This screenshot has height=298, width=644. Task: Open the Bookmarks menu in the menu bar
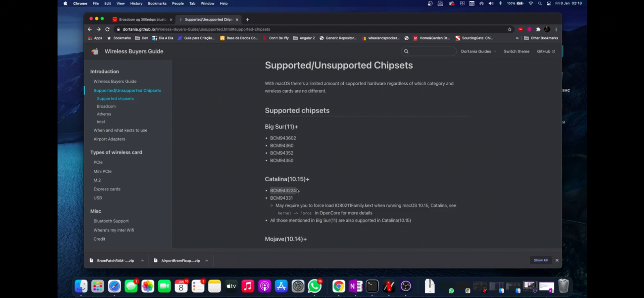(157, 3)
